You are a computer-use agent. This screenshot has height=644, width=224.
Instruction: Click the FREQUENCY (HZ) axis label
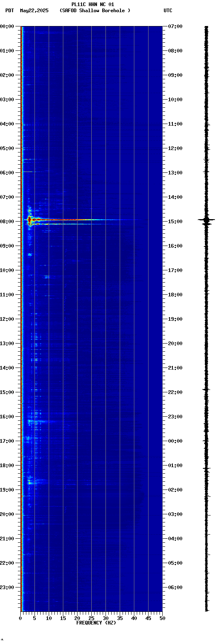pos(96,623)
